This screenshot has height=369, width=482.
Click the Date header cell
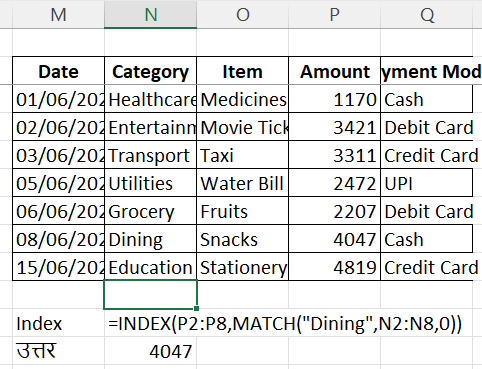[x=58, y=71]
